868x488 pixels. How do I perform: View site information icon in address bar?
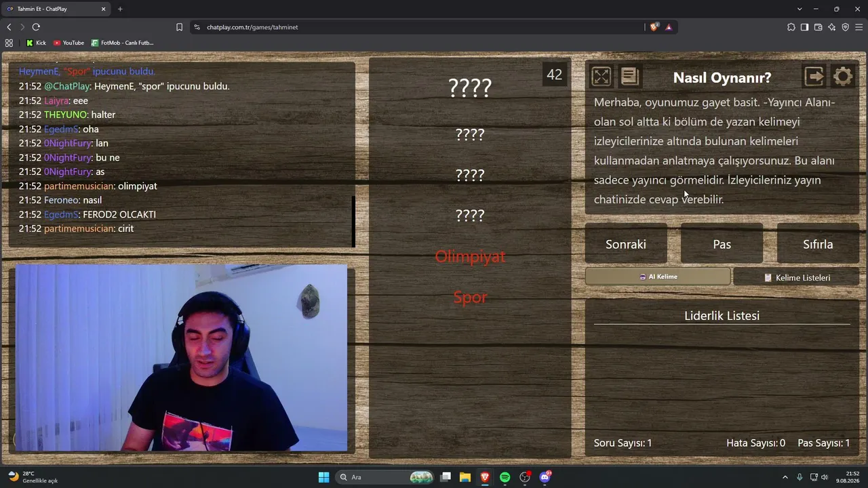(x=197, y=27)
